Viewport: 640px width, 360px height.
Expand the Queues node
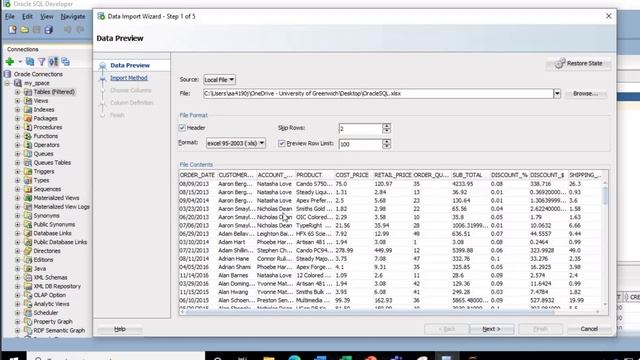pyautogui.click(x=18, y=154)
